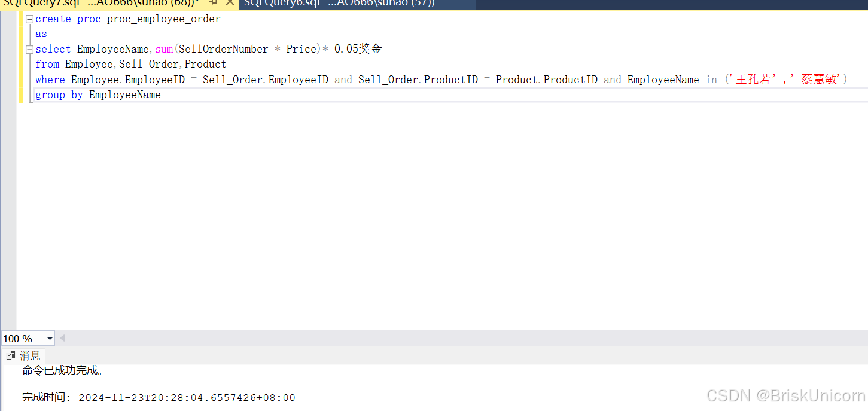Click the 0.05奖金 text

(x=358, y=50)
